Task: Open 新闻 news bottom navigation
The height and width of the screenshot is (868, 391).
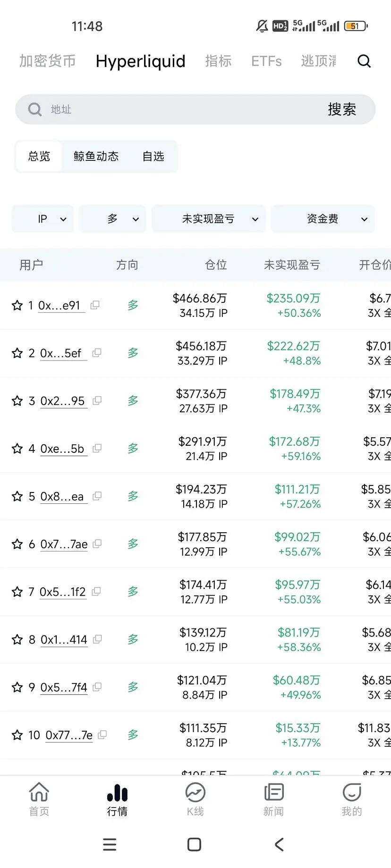Action: pos(273,799)
